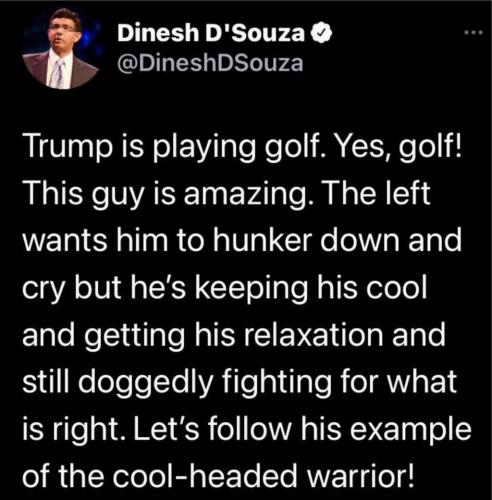Click the sentence 'Let's follow his example'
Screen dimensions: 492x500
coord(302,428)
